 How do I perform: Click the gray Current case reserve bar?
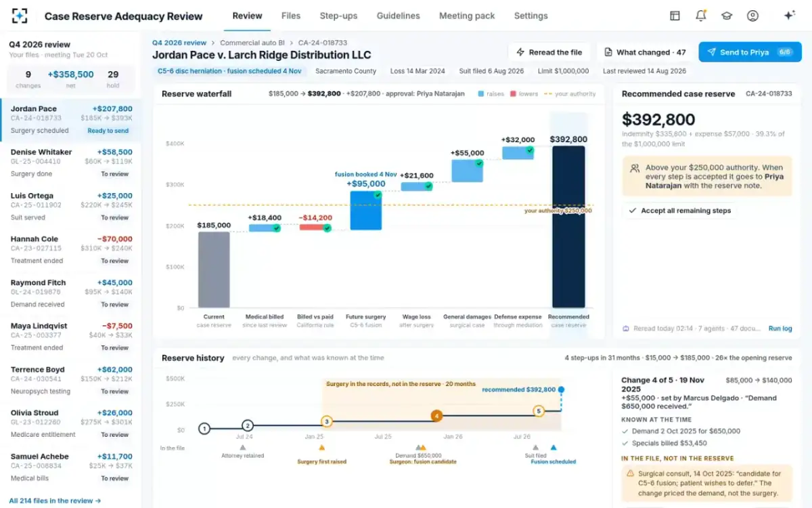click(x=214, y=270)
